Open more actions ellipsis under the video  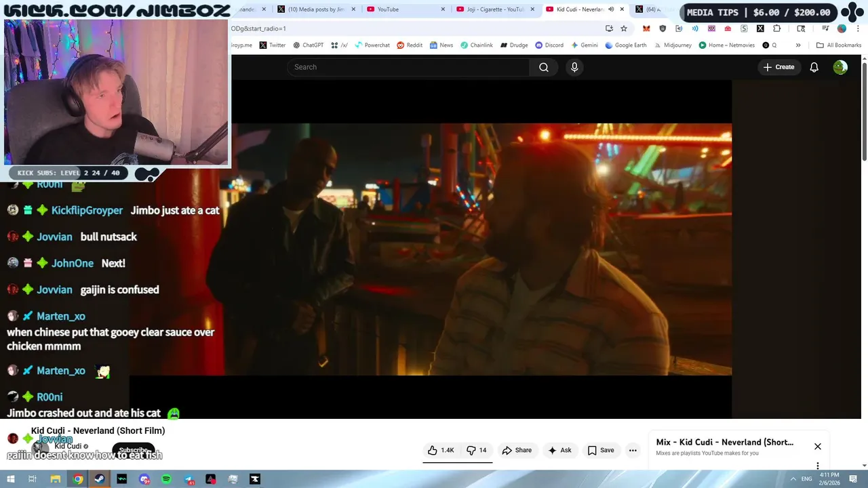click(x=633, y=450)
